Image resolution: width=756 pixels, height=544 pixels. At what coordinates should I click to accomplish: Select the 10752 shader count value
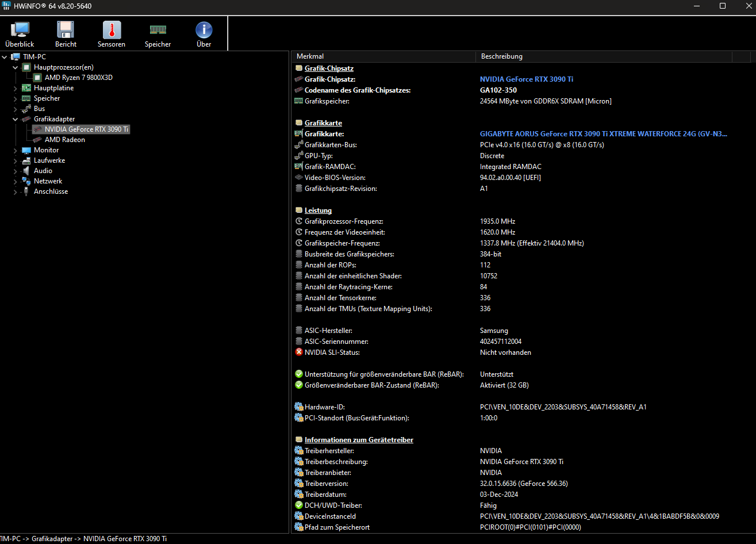[489, 276]
